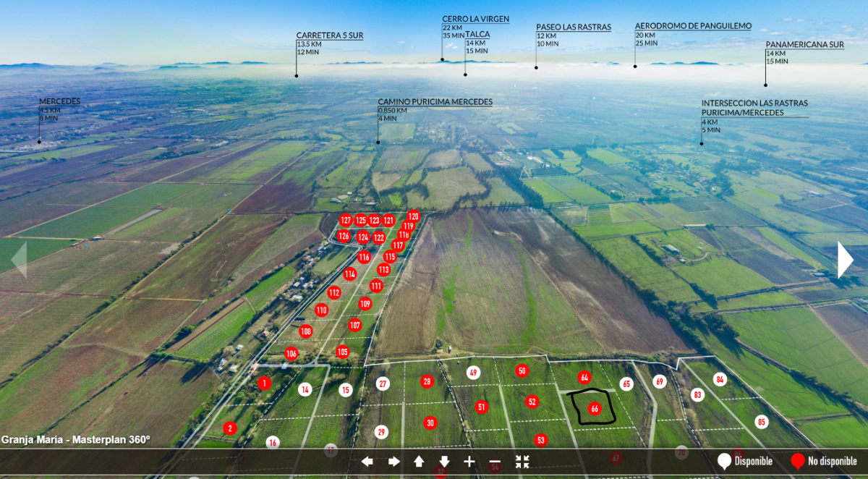Zoom out with the minus icon
The height and width of the screenshot is (479, 868).
[x=495, y=462]
